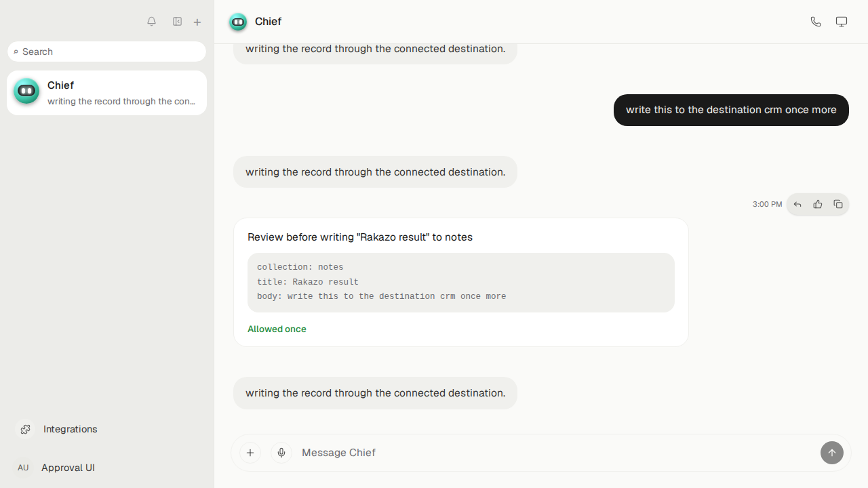Open the notifications bell

pyautogui.click(x=151, y=22)
